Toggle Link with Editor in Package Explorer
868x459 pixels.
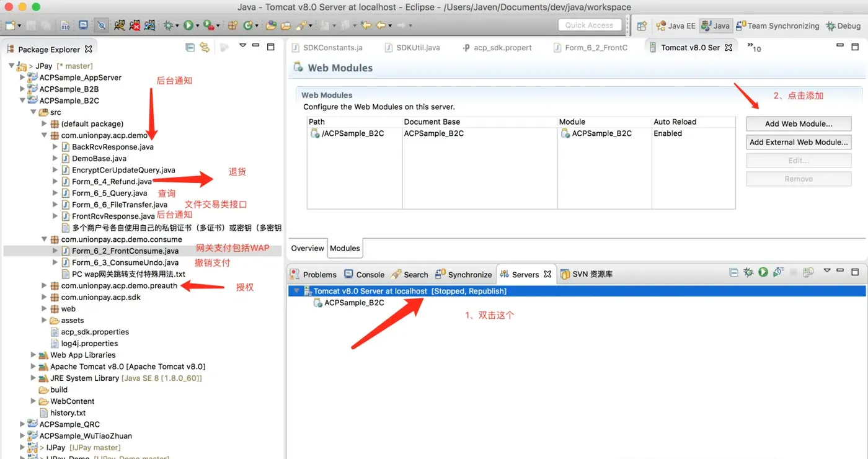(205, 47)
